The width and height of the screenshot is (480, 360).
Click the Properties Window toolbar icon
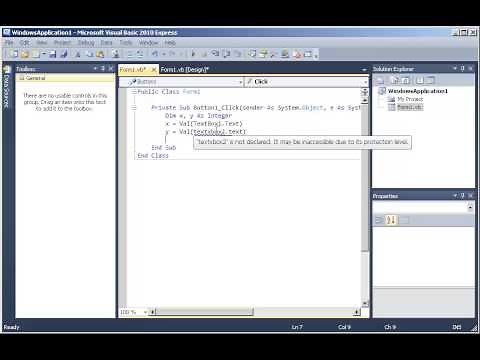(x=263, y=54)
